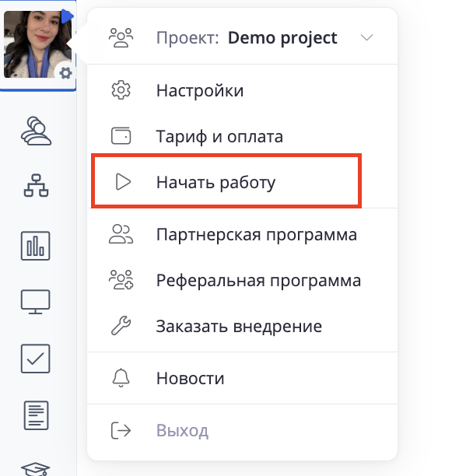Click the gear badge on avatar
Viewport: 459px width, 476px height.
(x=65, y=73)
